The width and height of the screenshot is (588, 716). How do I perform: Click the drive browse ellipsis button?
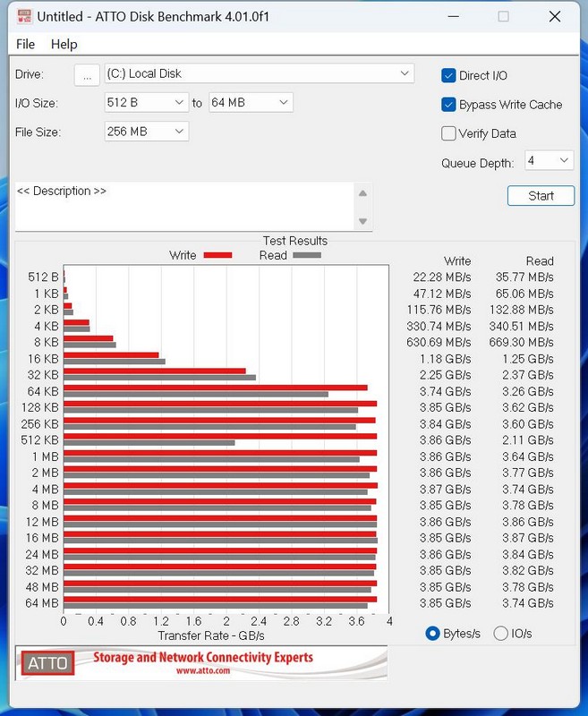coord(86,75)
